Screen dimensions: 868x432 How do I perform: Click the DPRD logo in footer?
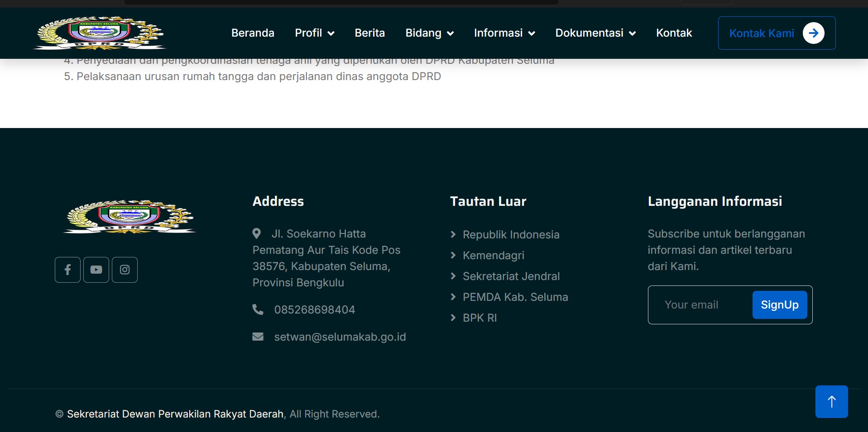tap(129, 217)
